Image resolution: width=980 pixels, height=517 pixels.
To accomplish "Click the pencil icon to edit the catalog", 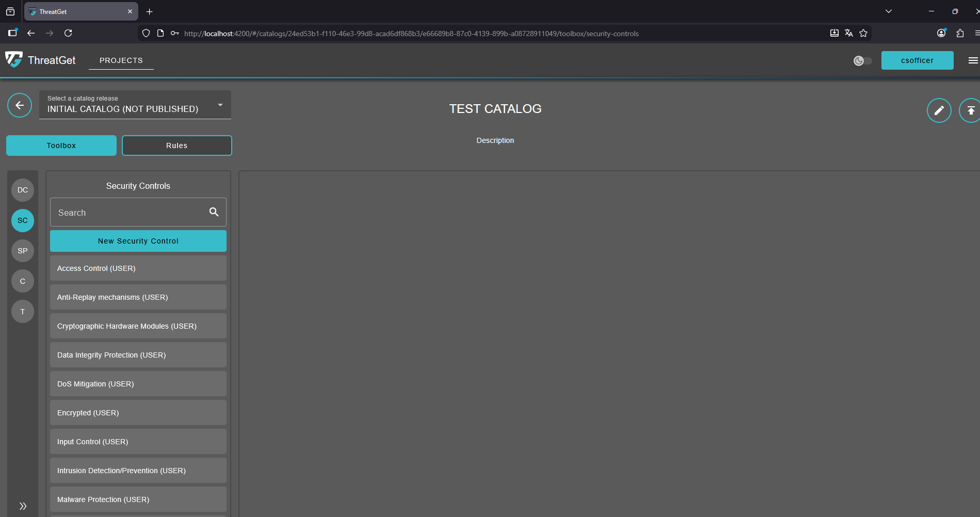I will pos(939,110).
